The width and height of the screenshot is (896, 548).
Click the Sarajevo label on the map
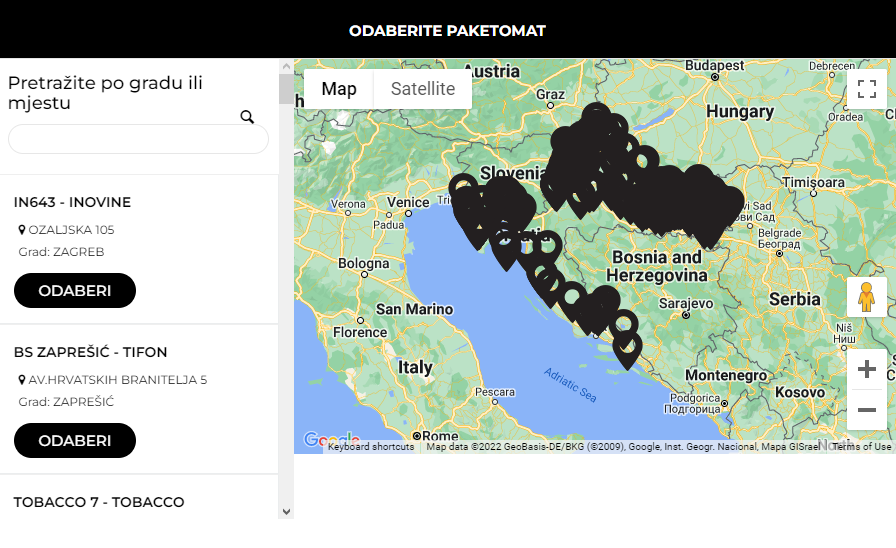686,303
